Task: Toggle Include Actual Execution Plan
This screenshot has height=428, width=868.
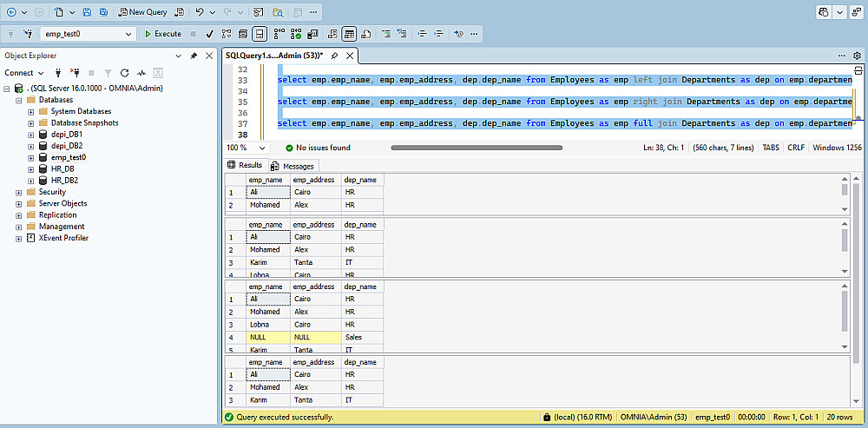Action: (280, 34)
